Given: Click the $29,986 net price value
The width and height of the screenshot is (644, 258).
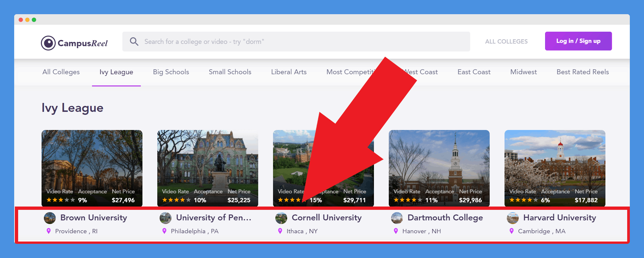Looking at the screenshot, I should click(x=471, y=200).
